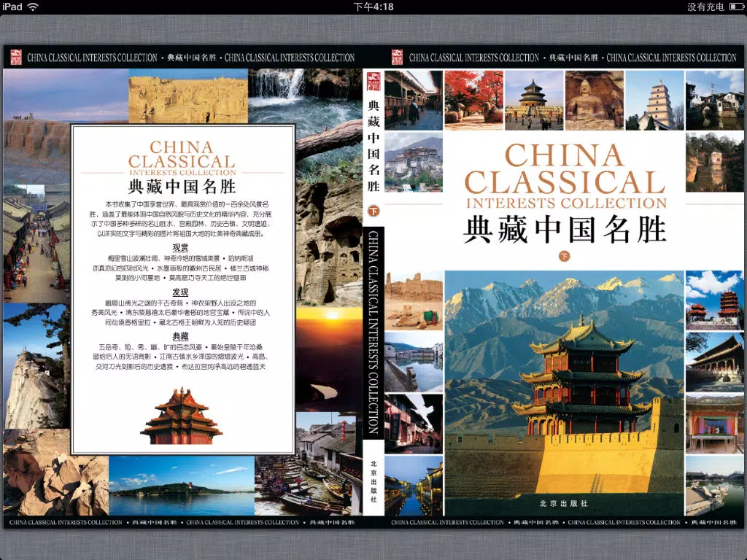This screenshot has height=560, width=747.
Task: Open the old street with lanterns thumbnail
Action: coord(414,424)
